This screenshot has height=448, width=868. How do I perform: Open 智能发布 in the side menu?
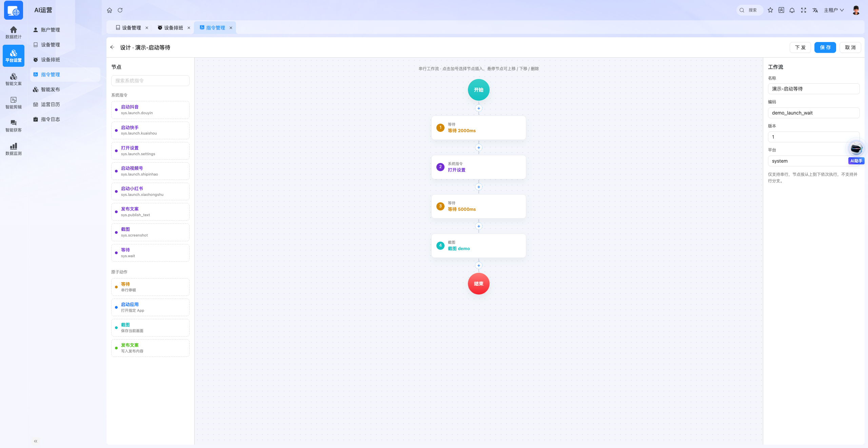coord(65,89)
